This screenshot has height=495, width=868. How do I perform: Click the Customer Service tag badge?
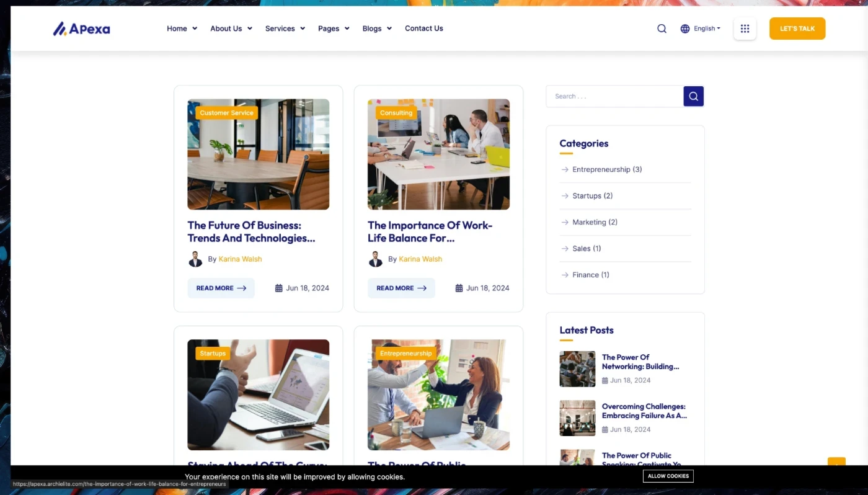(x=226, y=113)
